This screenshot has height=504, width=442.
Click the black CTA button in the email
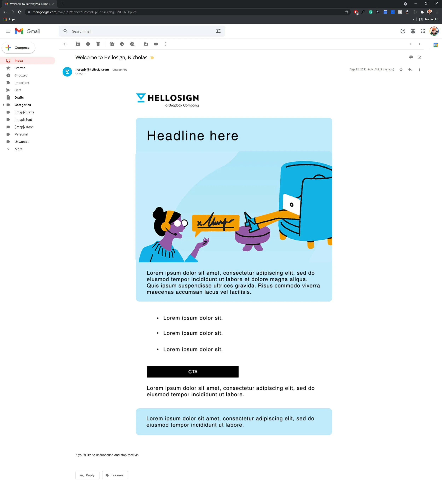[x=193, y=372]
